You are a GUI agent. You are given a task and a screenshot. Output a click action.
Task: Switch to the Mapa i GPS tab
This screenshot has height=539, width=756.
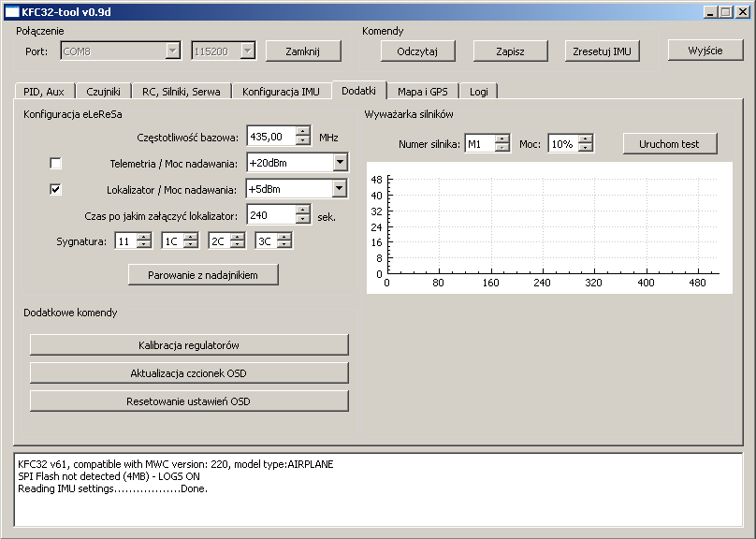coord(422,91)
